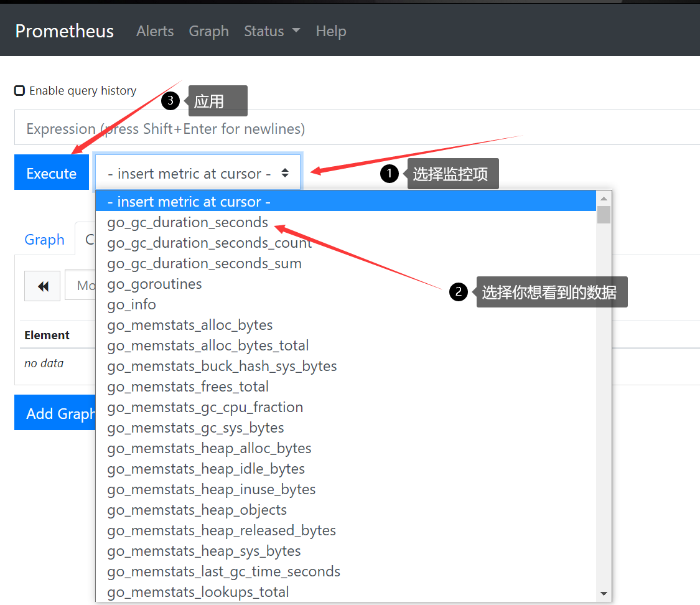
Task: Select go_memstats_frees_total metric
Action: point(346,387)
